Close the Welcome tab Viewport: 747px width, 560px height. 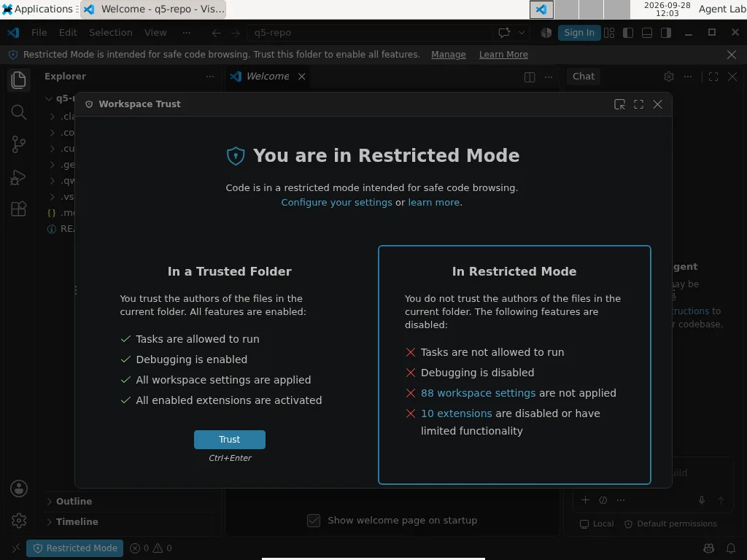click(301, 77)
